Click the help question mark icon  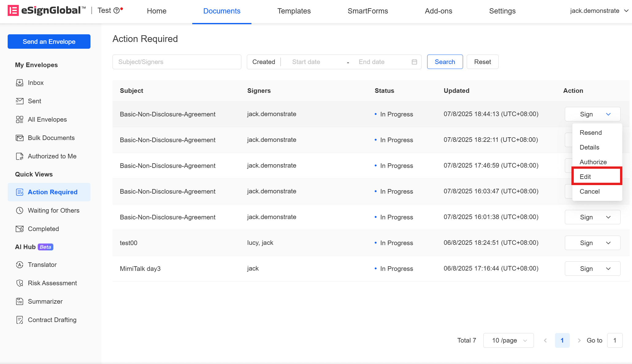117,11
